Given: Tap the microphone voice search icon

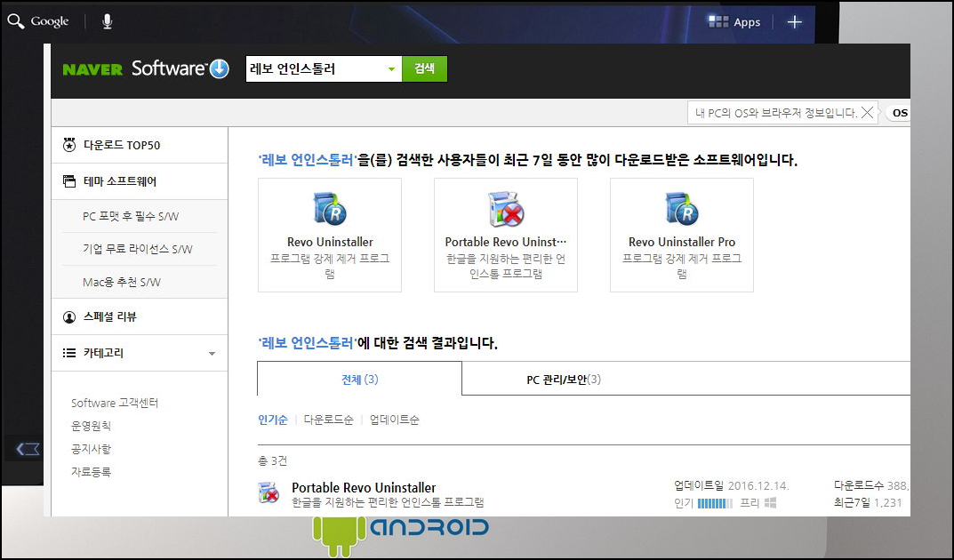Looking at the screenshot, I should 107,22.
